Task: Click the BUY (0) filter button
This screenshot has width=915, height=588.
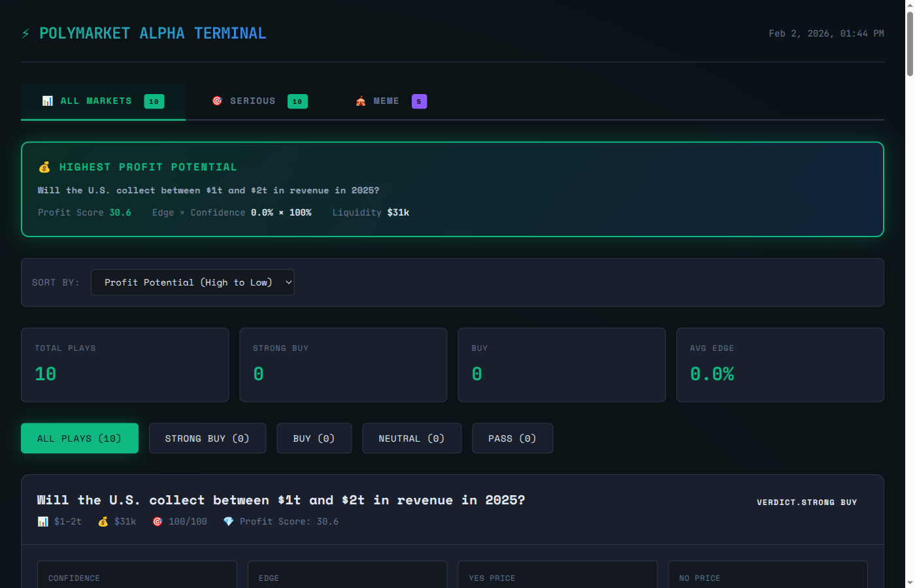Action: pyautogui.click(x=314, y=438)
